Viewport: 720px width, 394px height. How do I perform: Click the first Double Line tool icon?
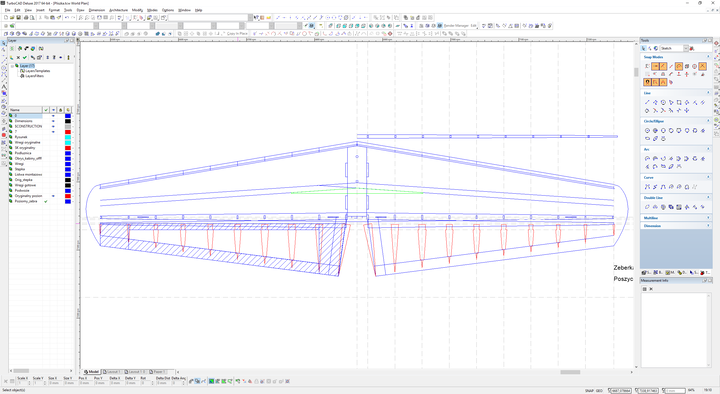click(x=647, y=207)
